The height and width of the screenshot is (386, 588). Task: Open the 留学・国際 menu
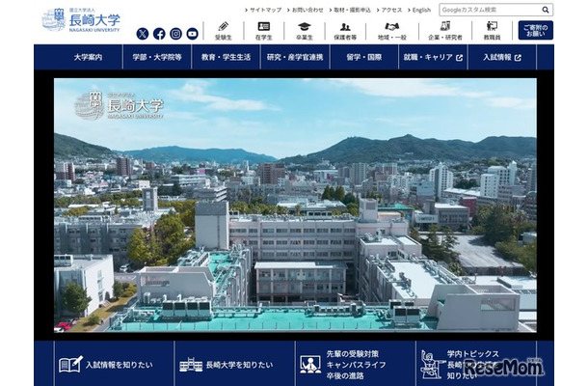pyautogui.click(x=363, y=58)
